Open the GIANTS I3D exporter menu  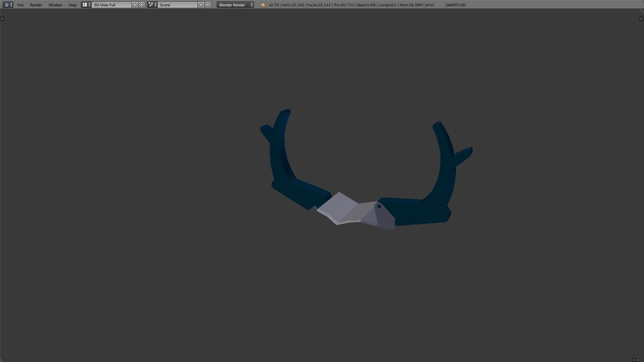[x=455, y=5]
